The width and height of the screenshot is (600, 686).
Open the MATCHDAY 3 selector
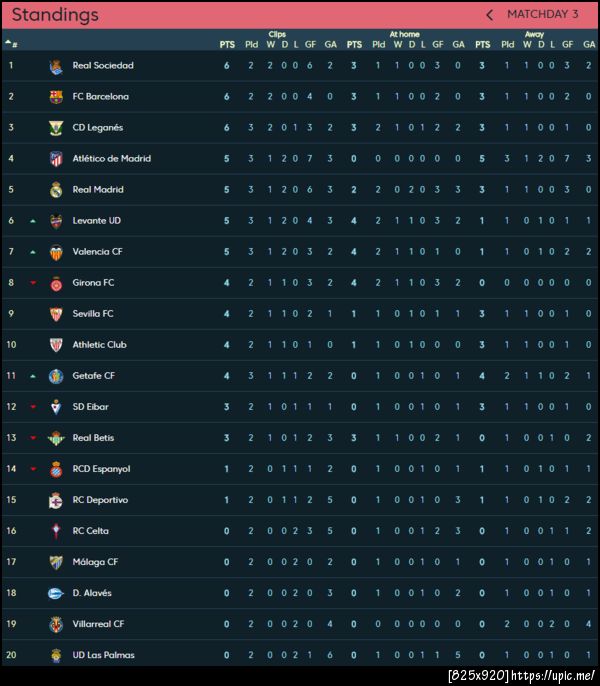(542, 15)
